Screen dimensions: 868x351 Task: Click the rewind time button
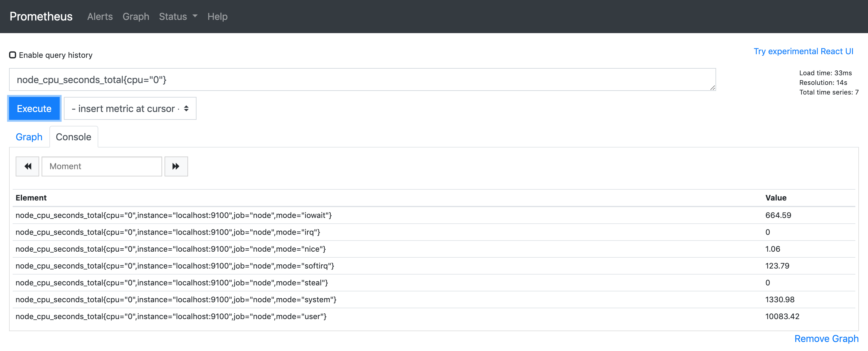[28, 166]
